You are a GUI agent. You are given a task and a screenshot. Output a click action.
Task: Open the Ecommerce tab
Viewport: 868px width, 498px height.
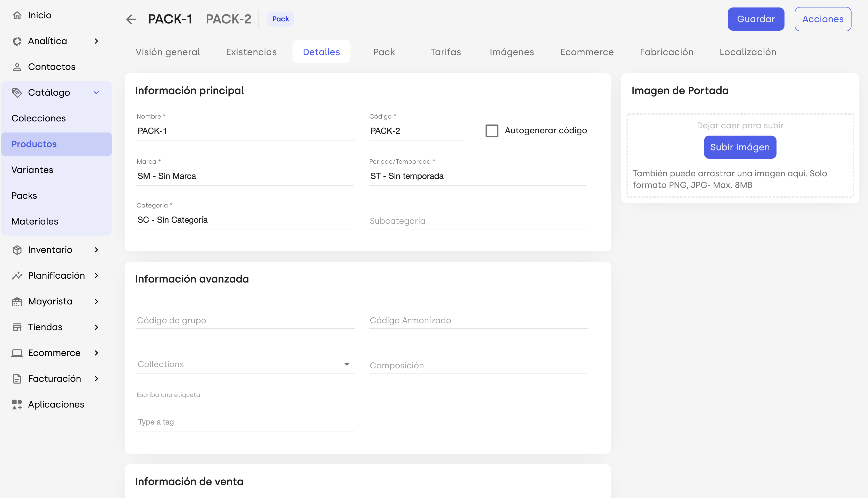(587, 52)
